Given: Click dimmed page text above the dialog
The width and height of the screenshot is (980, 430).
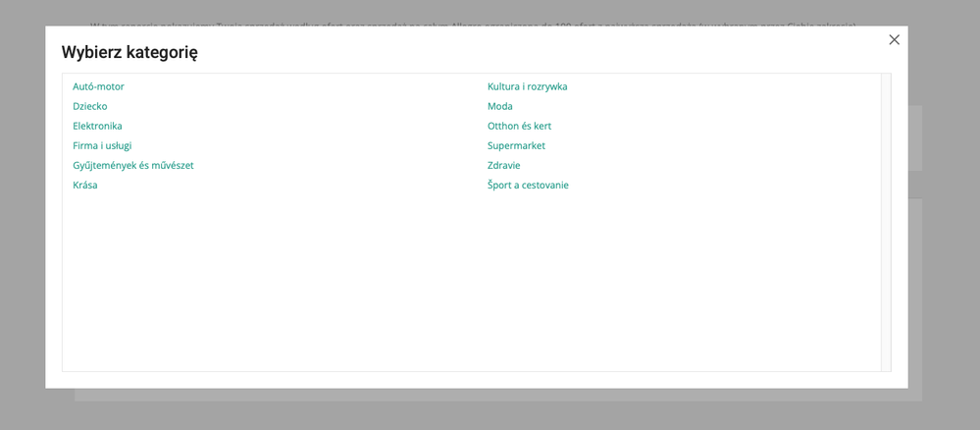Looking at the screenshot, I should click(471, 14).
